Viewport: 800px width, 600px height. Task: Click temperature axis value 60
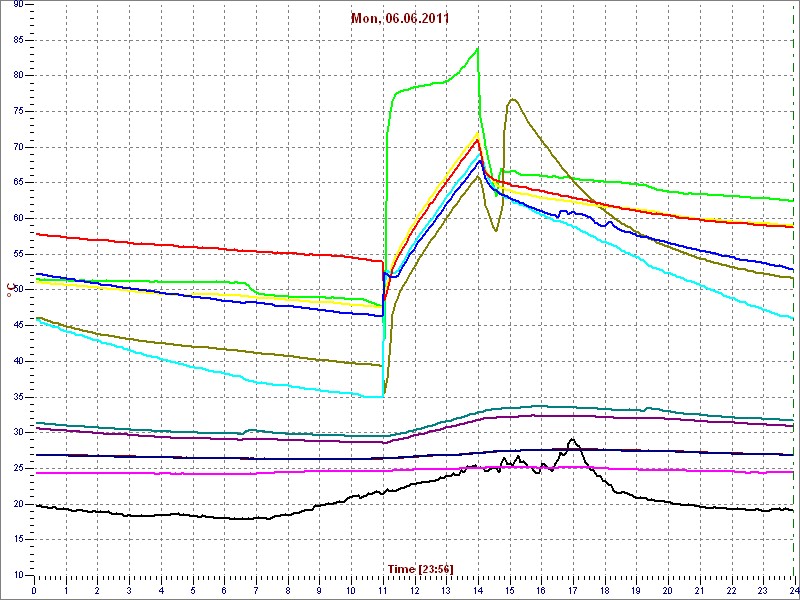(x=18, y=218)
